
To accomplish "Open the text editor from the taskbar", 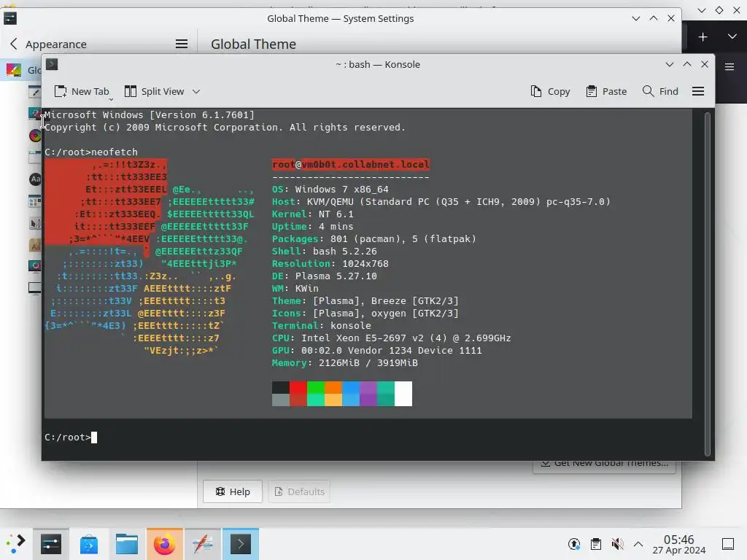I will coord(203,544).
